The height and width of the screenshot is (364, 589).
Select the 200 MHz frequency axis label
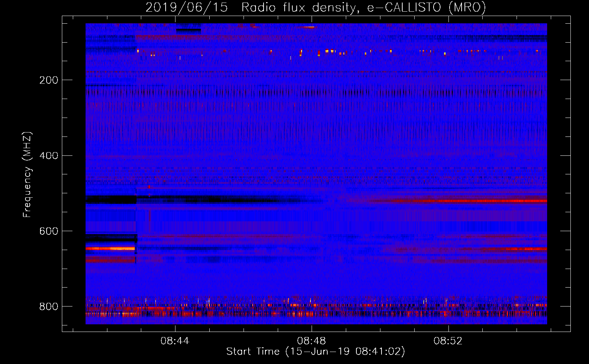(x=49, y=80)
